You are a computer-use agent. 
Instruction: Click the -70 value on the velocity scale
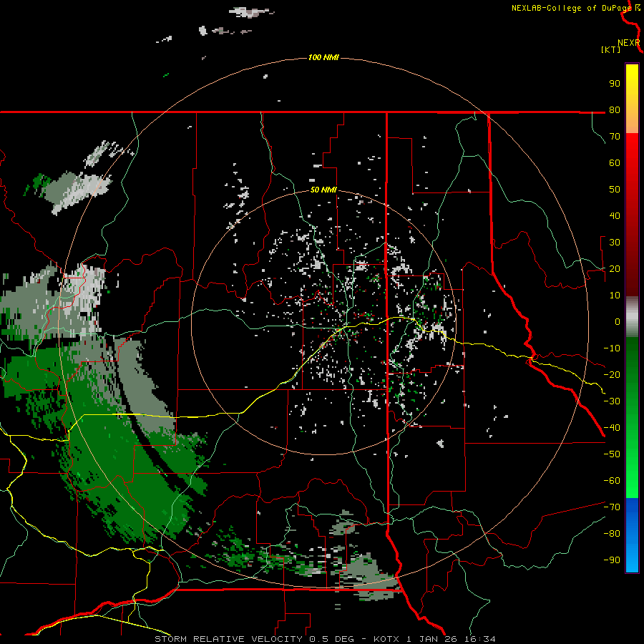point(612,507)
